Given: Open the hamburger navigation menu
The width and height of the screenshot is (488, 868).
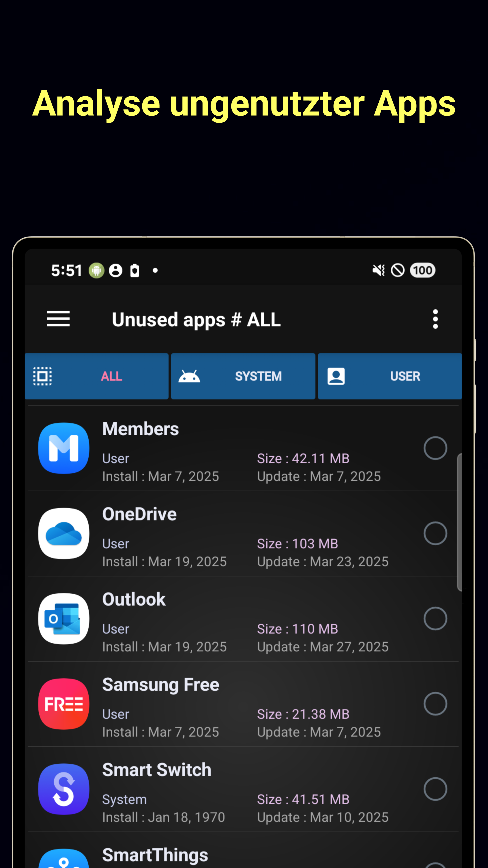Looking at the screenshot, I should click(58, 319).
